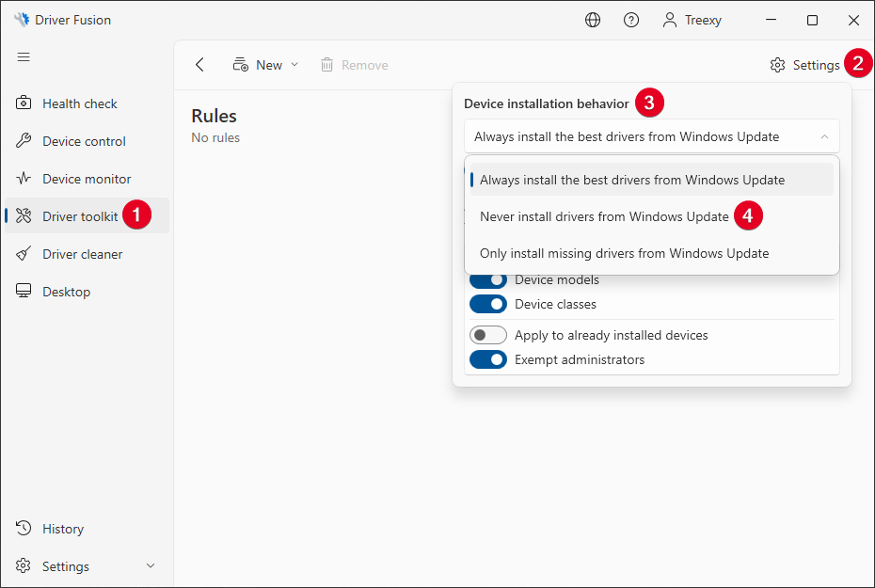The image size is (875, 588).
Task: Expand the sidebar Settings chevron
Action: pos(151,565)
